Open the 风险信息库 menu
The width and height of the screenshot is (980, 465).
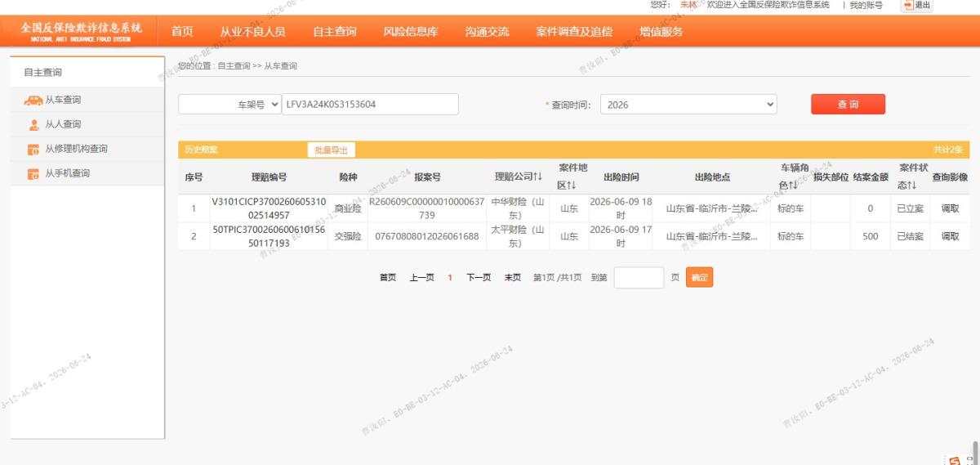coord(411,32)
